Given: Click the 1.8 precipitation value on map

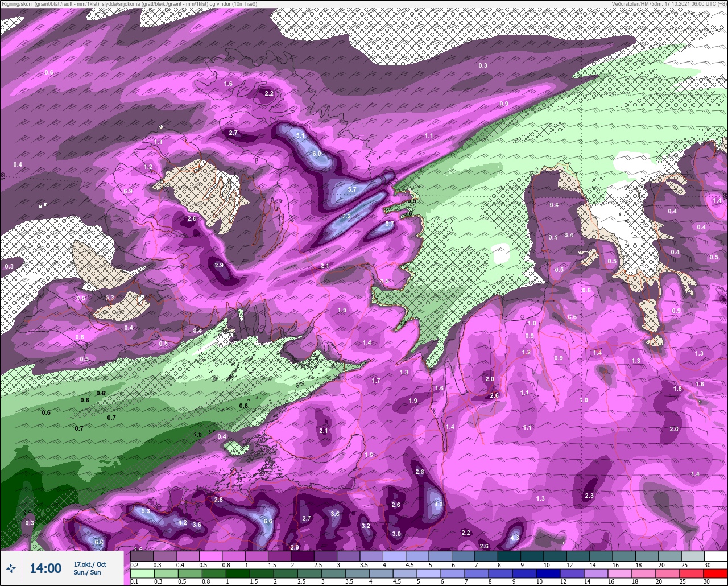Looking at the screenshot, I should click(x=677, y=389).
